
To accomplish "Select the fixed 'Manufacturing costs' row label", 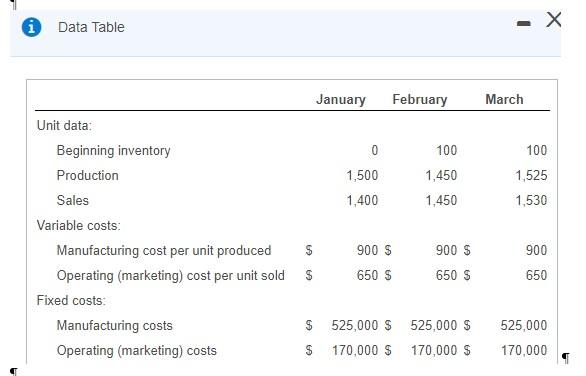I will tap(114, 326).
